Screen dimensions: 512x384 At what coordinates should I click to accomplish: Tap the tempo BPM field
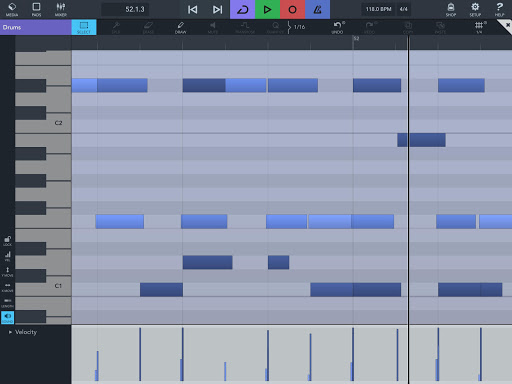378,9
